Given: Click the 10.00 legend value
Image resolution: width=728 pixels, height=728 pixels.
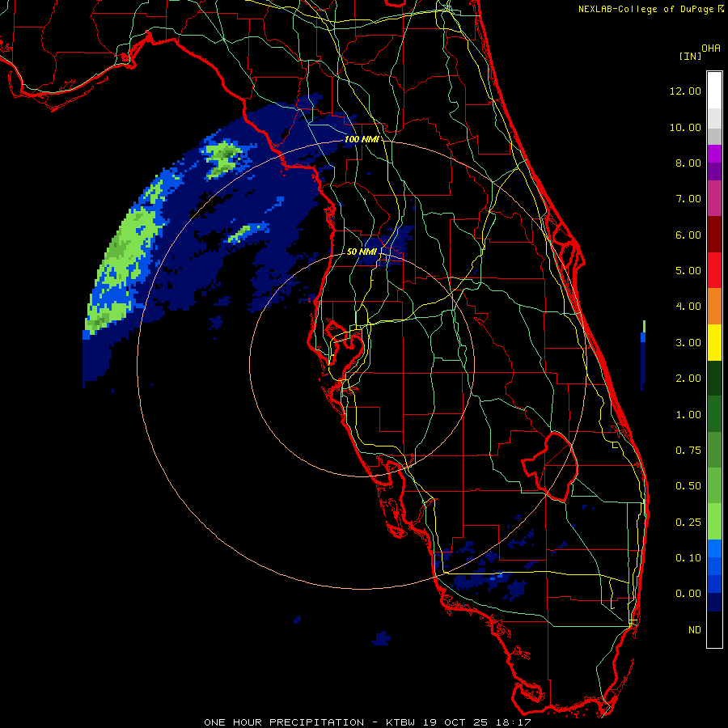Looking at the screenshot, I should (685, 127).
